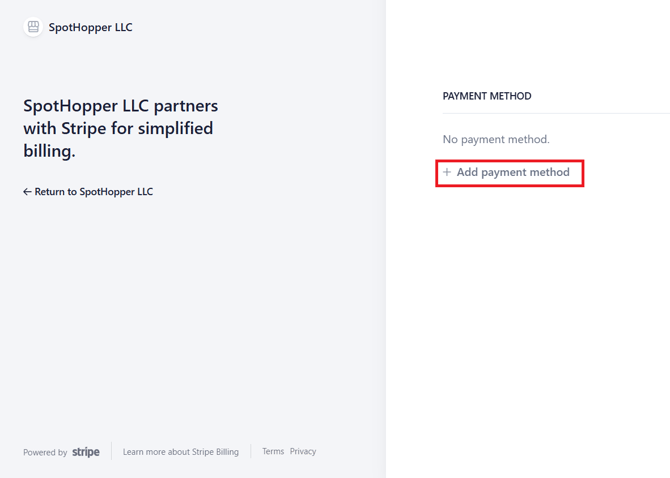The height and width of the screenshot is (478, 670).
Task: Click the 'No payment method.' text
Action: pyautogui.click(x=496, y=139)
